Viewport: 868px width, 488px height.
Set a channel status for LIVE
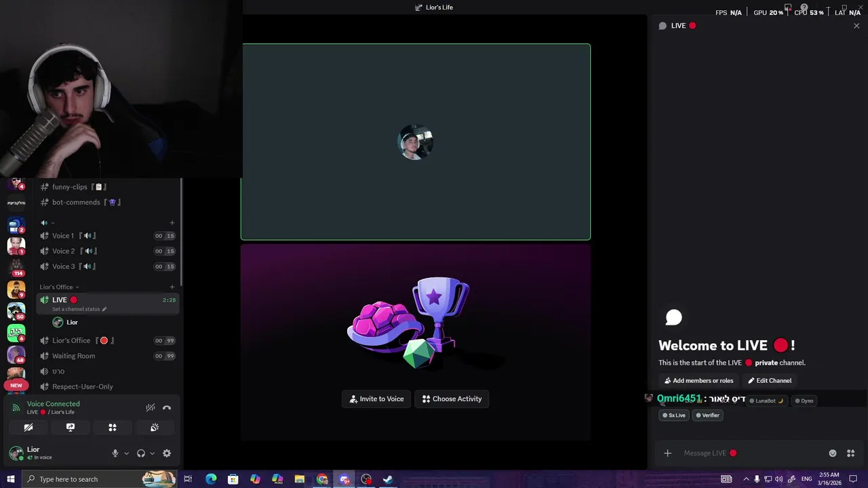[x=79, y=309]
